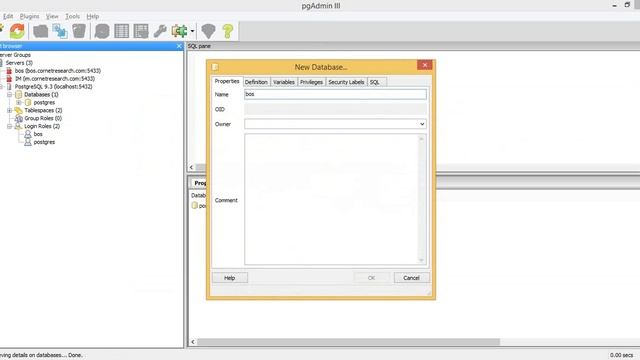Switch to the Variables tab
The width and height of the screenshot is (640, 360).
pyautogui.click(x=284, y=82)
